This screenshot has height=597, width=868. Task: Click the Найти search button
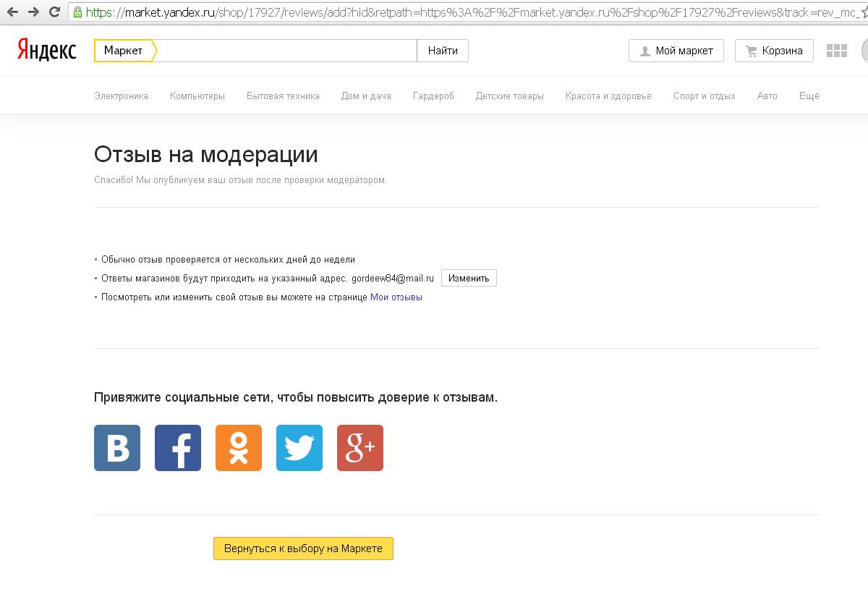(443, 51)
